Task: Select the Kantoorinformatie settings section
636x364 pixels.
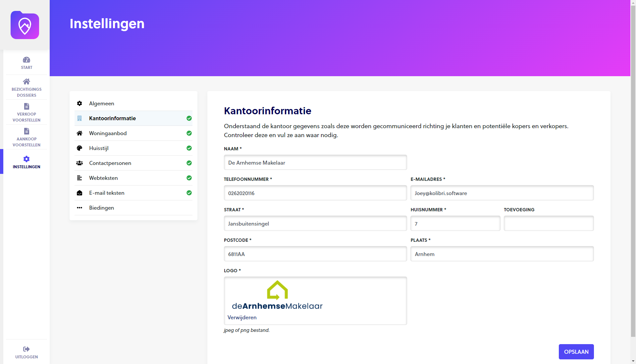Action: 133,118
